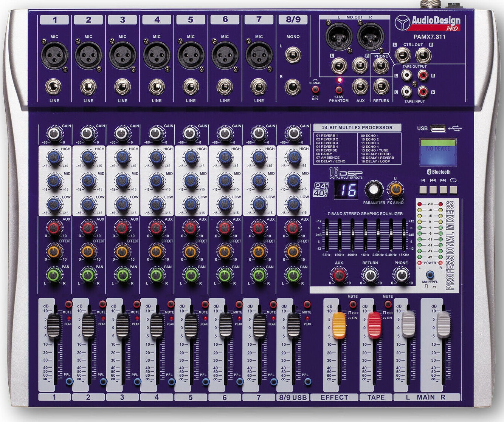The width and height of the screenshot is (504, 422).
Task: Click the CTRL OUT L jack
Action: point(402,56)
